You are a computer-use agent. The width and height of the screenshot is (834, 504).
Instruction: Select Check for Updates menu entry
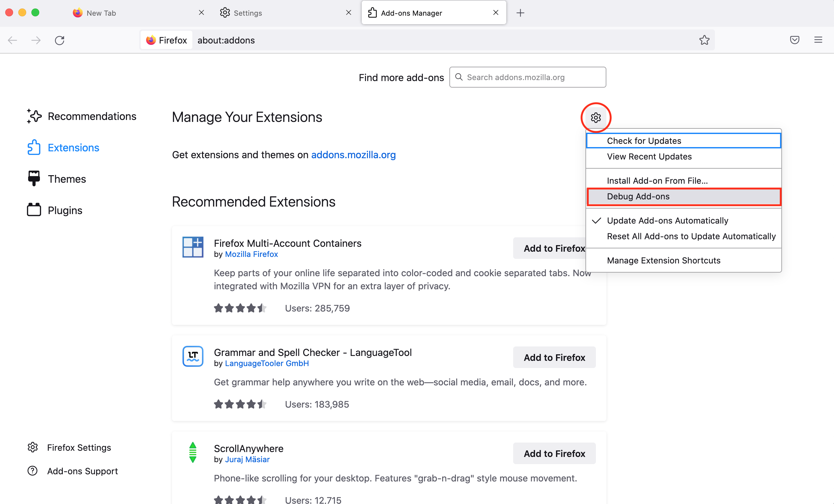(x=684, y=141)
